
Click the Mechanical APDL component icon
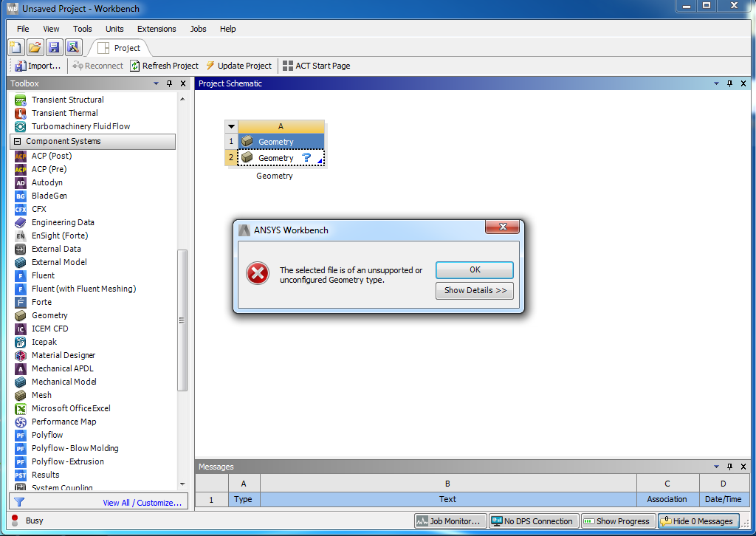coord(20,368)
